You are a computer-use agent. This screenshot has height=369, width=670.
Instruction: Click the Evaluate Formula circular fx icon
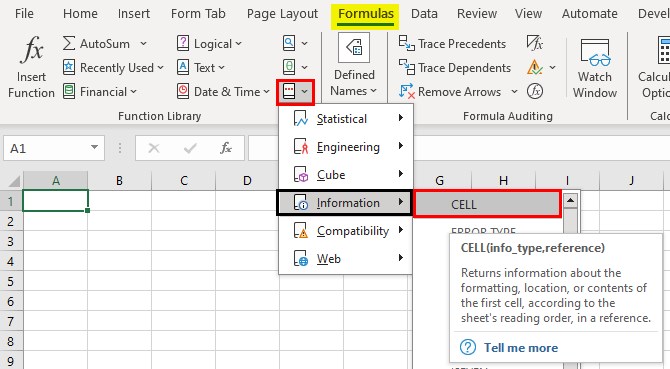coord(535,91)
